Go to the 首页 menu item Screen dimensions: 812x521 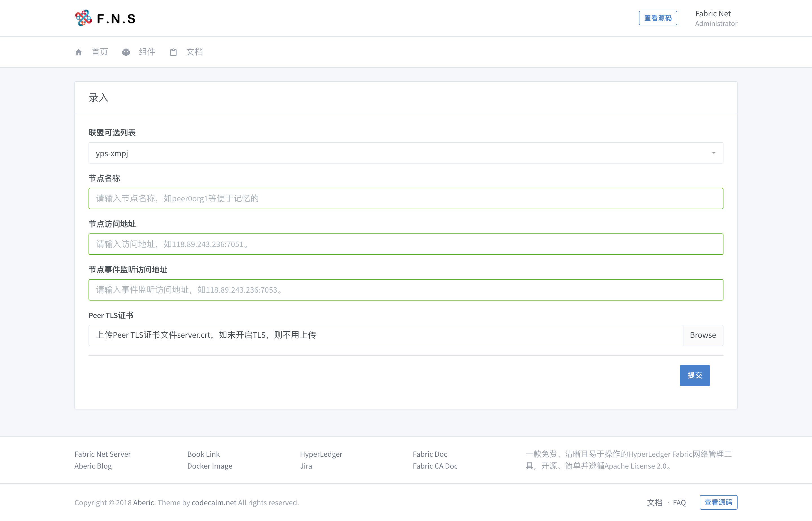[100, 52]
